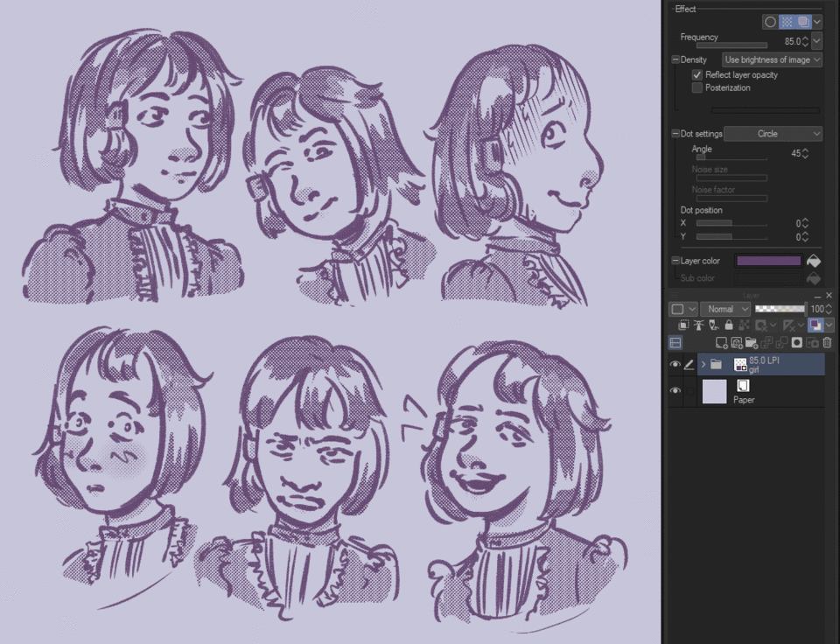Adjust the Dot position X stepper
Image resolution: width=840 pixels, height=644 pixels.
pos(805,223)
